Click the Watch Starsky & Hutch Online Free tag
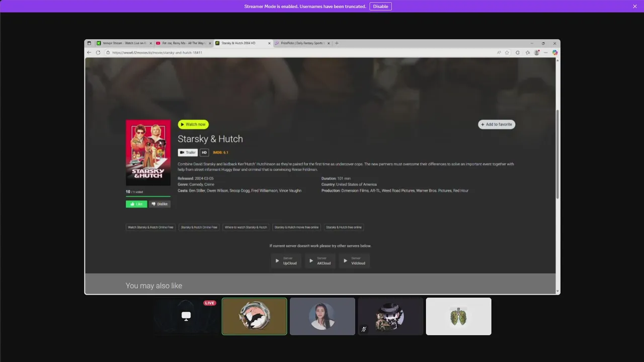This screenshot has height=362, width=644. (x=150, y=227)
